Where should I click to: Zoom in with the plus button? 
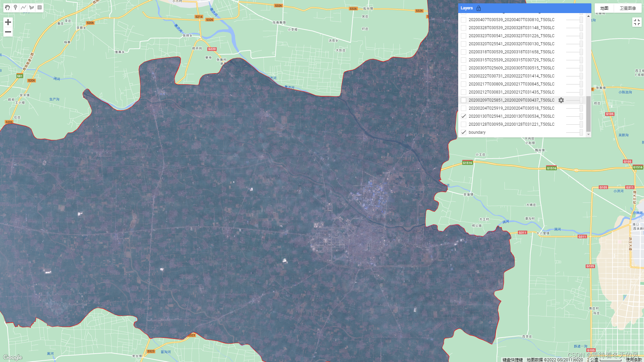(8, 22)
